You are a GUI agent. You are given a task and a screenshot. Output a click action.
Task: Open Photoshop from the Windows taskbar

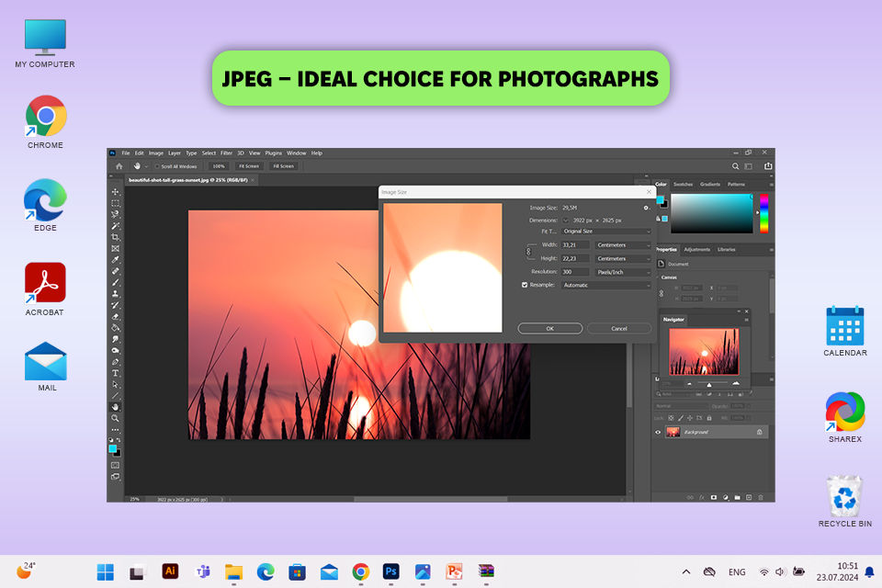click(x=390, y=571)
